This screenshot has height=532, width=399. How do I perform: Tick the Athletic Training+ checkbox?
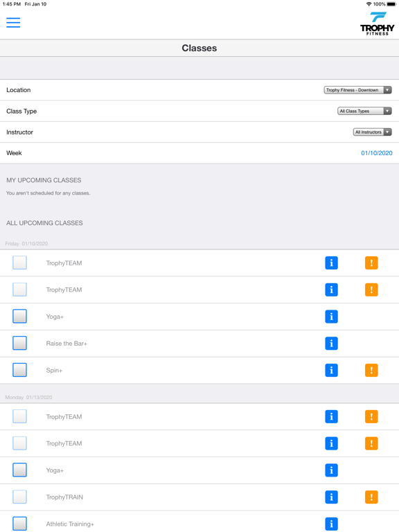[19, 524]
